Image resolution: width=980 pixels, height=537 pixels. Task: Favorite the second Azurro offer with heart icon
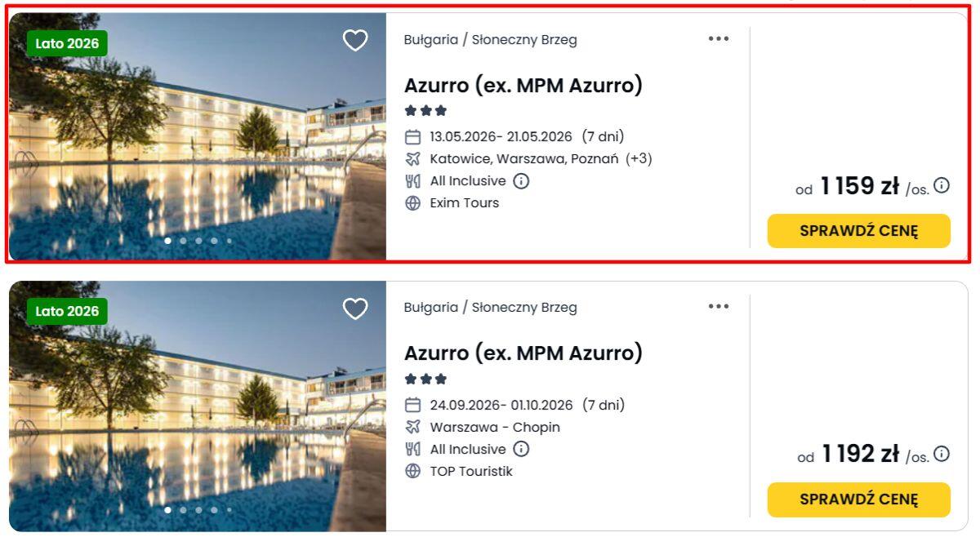pos(355,309)
